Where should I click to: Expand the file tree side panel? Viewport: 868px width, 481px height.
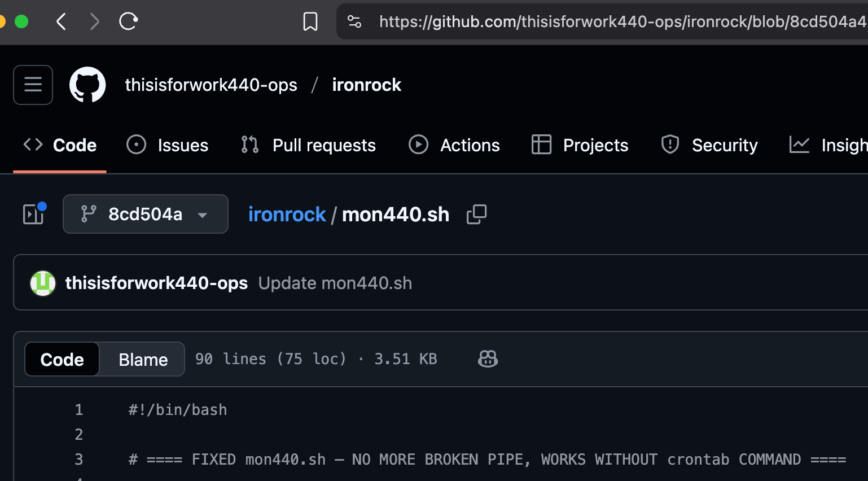(x=33, y=214)
